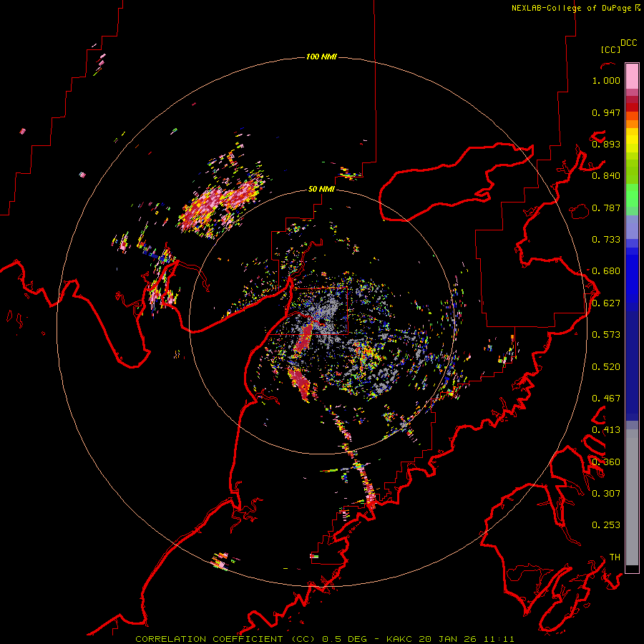Click the TH label at the scale bottom
The image size is (644, 644).
click(x=615, y=557)
